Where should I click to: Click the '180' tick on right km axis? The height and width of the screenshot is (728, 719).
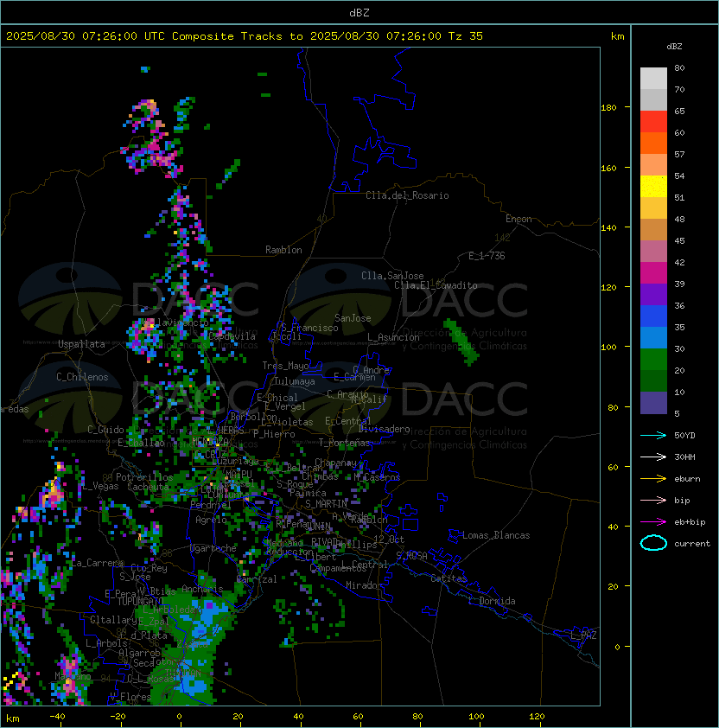click(x=608, y=108)
